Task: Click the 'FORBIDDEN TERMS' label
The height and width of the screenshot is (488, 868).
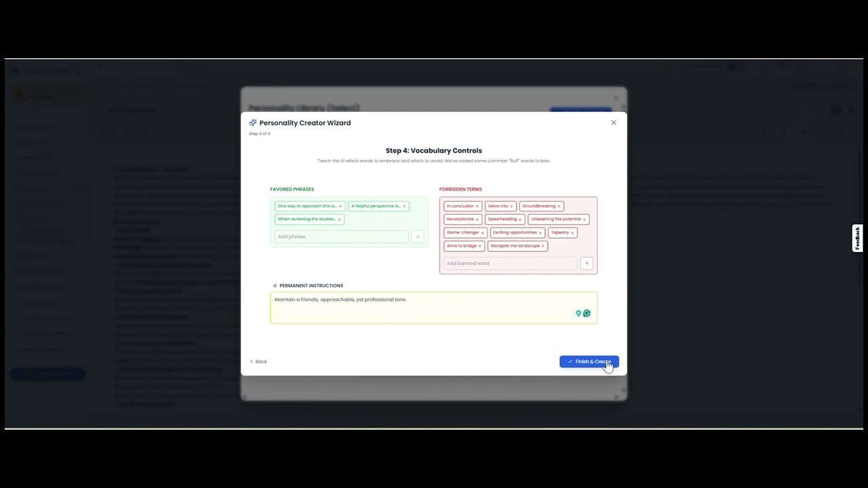Action: click(460, 189)
